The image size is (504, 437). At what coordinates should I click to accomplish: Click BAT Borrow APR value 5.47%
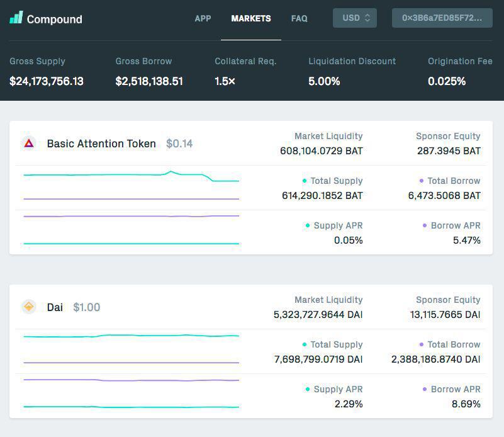coord(467,240)
